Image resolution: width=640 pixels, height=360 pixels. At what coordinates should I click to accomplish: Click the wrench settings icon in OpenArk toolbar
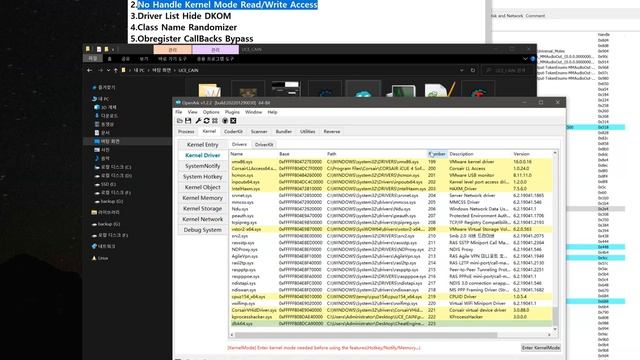[198, 121]
